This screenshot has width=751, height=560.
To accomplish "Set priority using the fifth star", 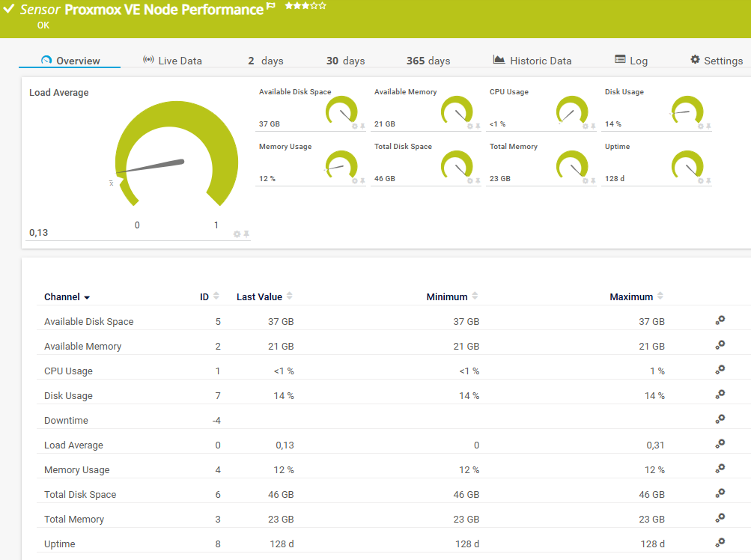I will pos(323,5).
